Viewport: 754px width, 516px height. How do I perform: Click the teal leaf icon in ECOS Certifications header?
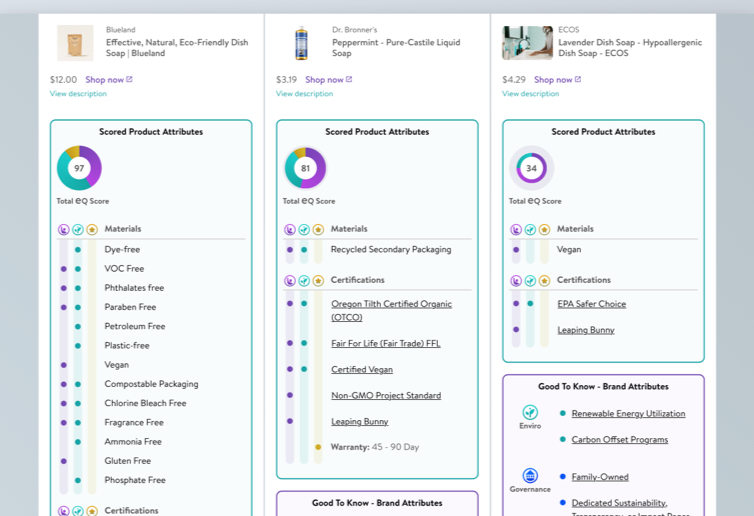[x=530, y=281]
